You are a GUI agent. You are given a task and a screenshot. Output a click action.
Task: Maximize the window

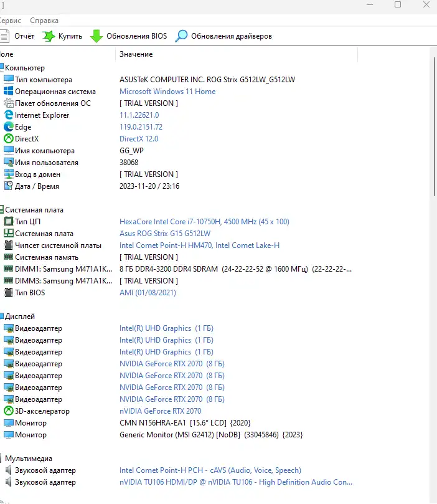coord(398,4)
